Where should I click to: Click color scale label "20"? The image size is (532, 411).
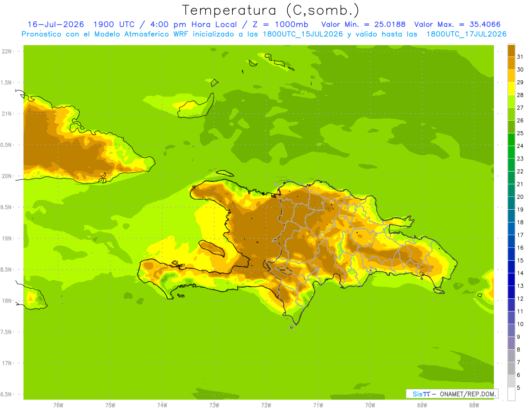[x=520, y=197]
